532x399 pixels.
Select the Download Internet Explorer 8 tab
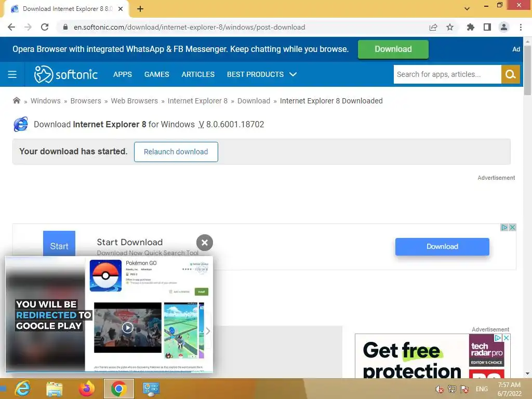66,9
